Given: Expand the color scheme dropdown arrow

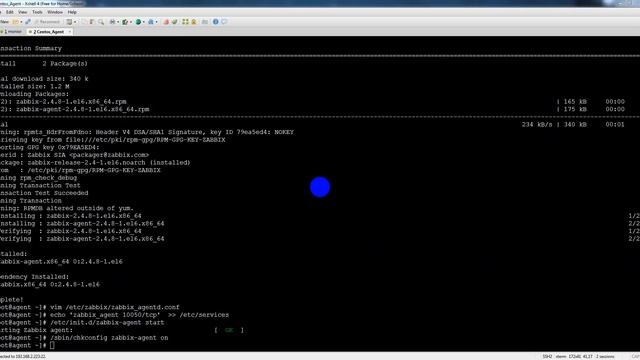Looking at the screenshot, I should click(131, 22).
